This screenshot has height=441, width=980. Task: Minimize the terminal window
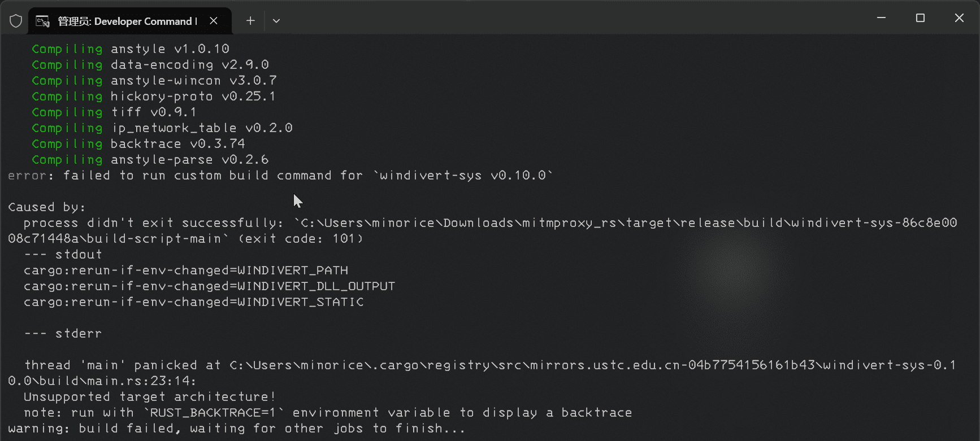[881, 18]
